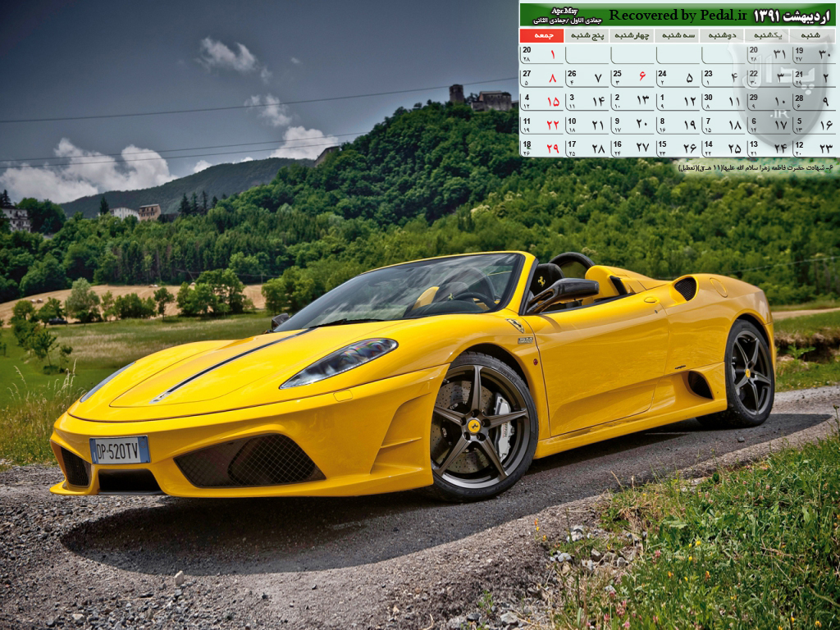Click the 'Recovered by Pedal.ir' header text

point(677,15)
